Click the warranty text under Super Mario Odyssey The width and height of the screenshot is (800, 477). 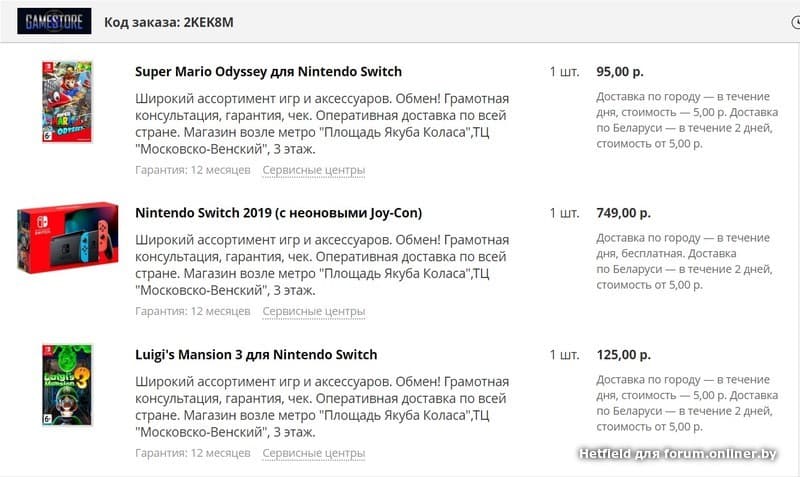click(x=192, y=170)
